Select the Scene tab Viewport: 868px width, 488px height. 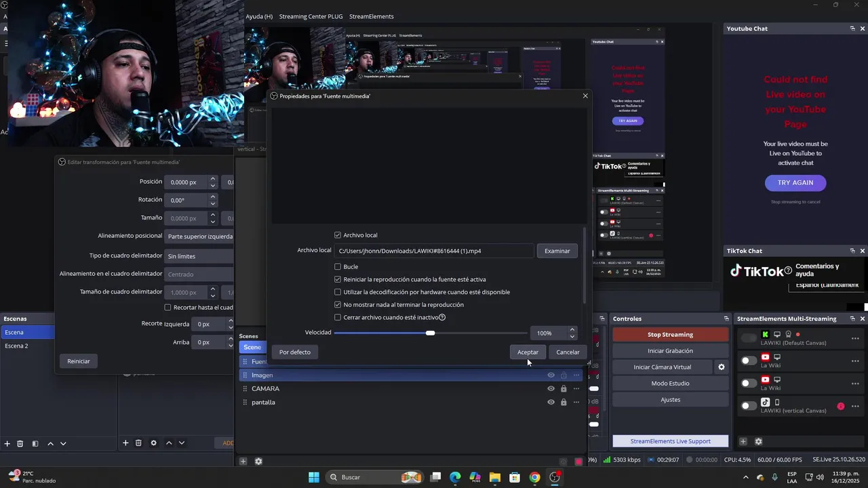point(252,347)
